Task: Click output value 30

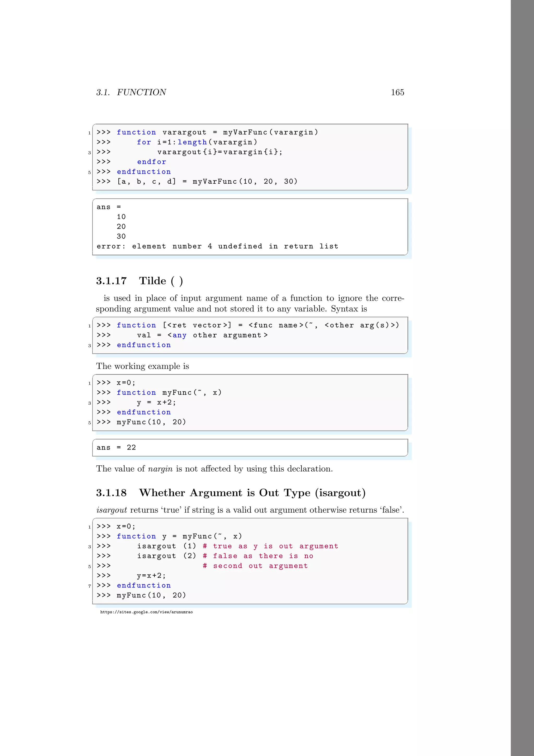Action: point(121,236)
